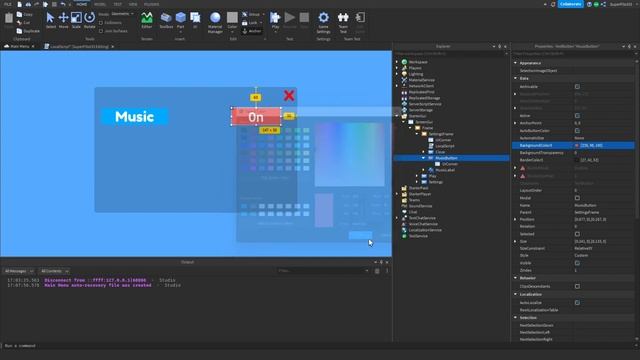The width and height of the screenshot is (640, 360).
Task: Collapse the Behavior properties section
Action: coord(515,278)
